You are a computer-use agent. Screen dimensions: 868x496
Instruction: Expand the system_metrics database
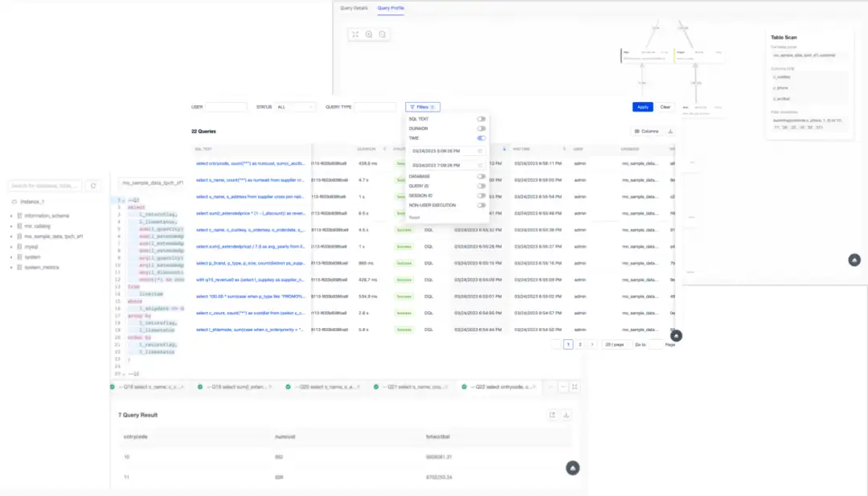point(11,268)
